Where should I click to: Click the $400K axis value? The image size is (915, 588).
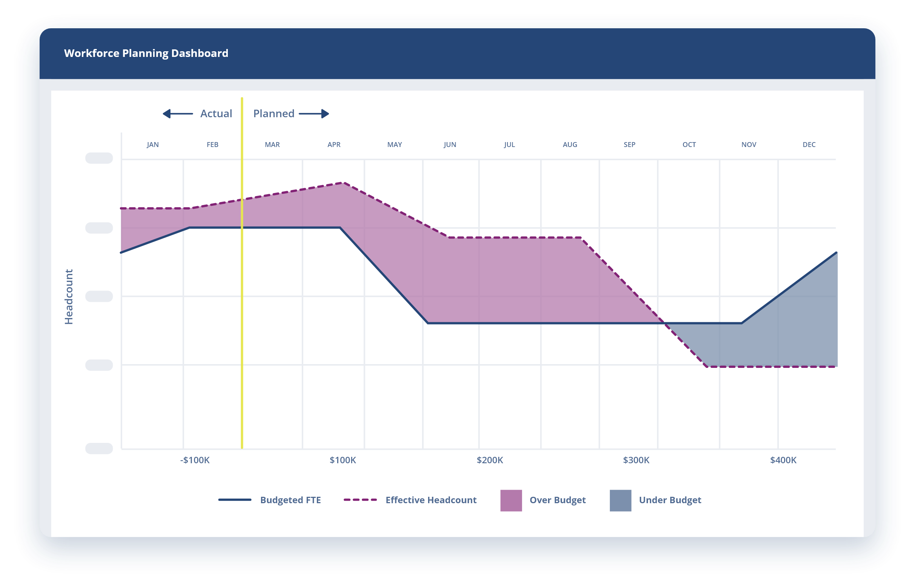[783, 460]
